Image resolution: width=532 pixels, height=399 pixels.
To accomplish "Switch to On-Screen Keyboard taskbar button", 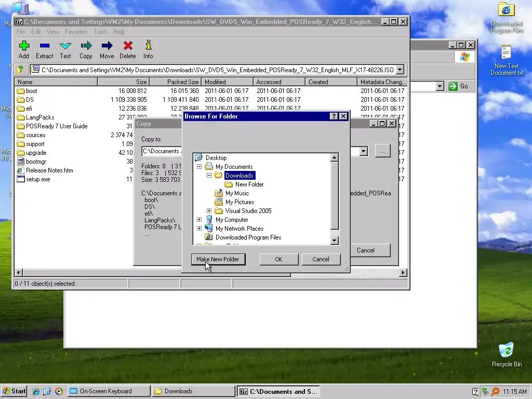I will coord(109,391).
